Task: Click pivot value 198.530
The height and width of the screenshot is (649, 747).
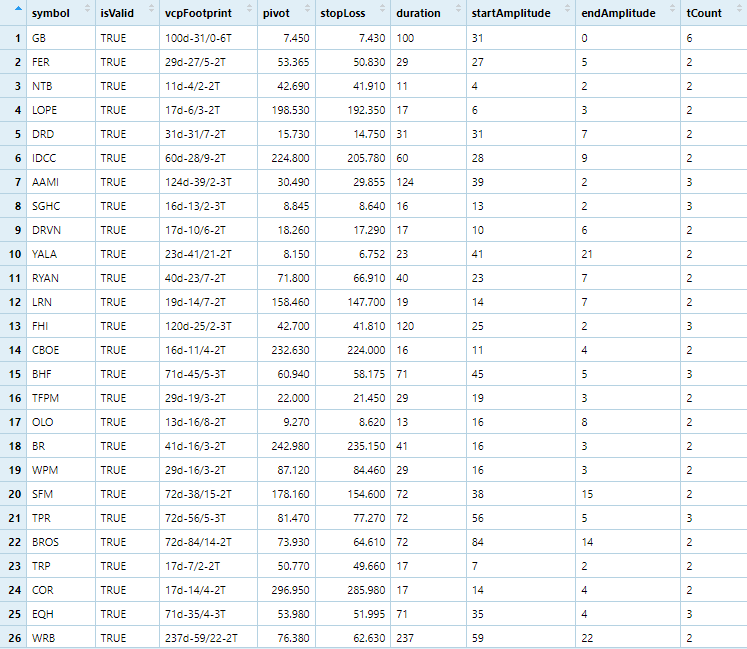Action: tap(286, 110)
